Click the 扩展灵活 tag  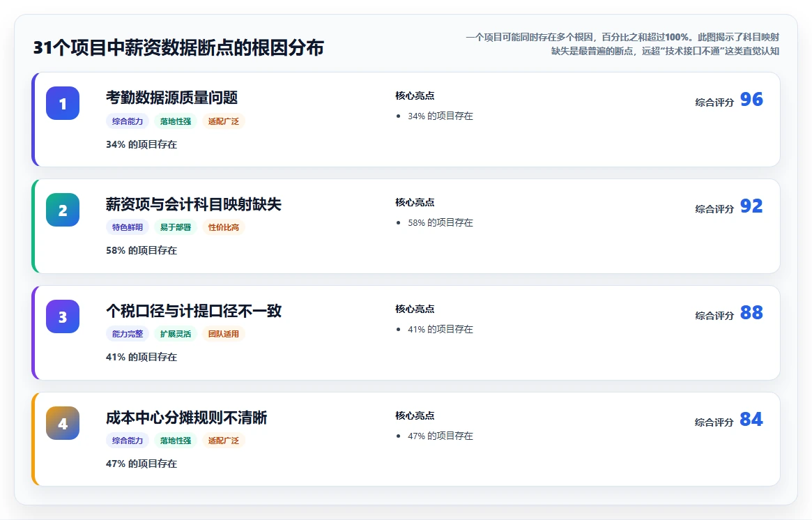(x=176, y=334)
